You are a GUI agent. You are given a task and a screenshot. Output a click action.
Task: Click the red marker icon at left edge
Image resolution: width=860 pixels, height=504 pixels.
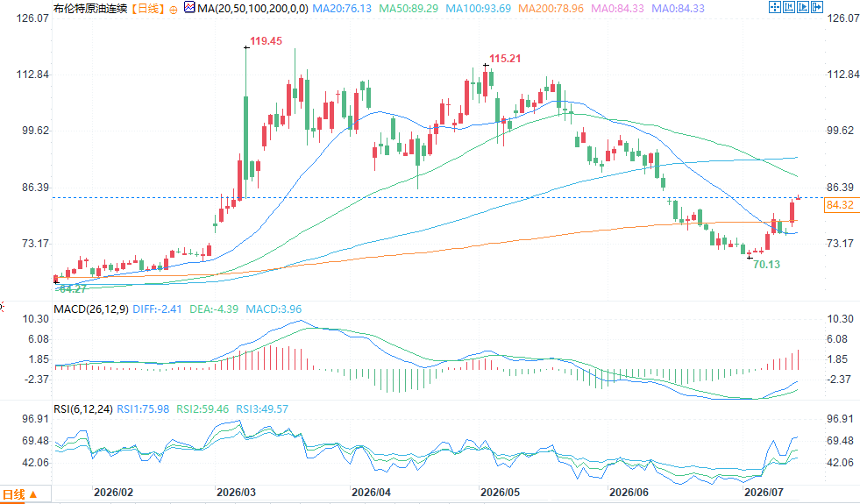tap(3, 306)
